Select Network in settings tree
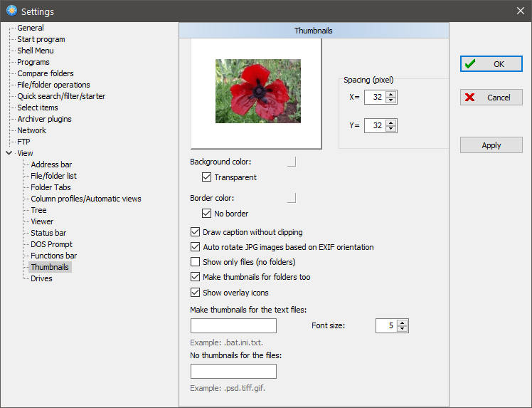Viewport: 532px width, 408px height. click(31, 130)
